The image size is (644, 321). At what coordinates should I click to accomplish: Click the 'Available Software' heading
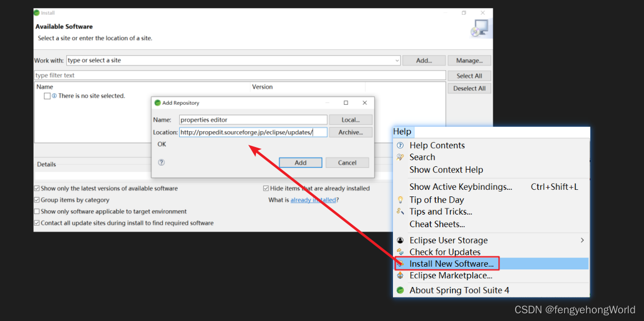[64, 26]
